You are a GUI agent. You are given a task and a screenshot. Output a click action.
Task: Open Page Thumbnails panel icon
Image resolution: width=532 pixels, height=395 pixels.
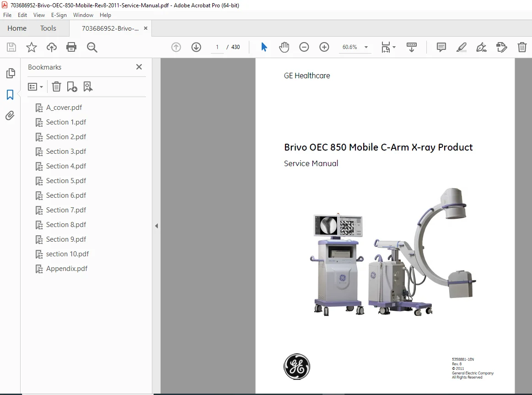(11, 73)
